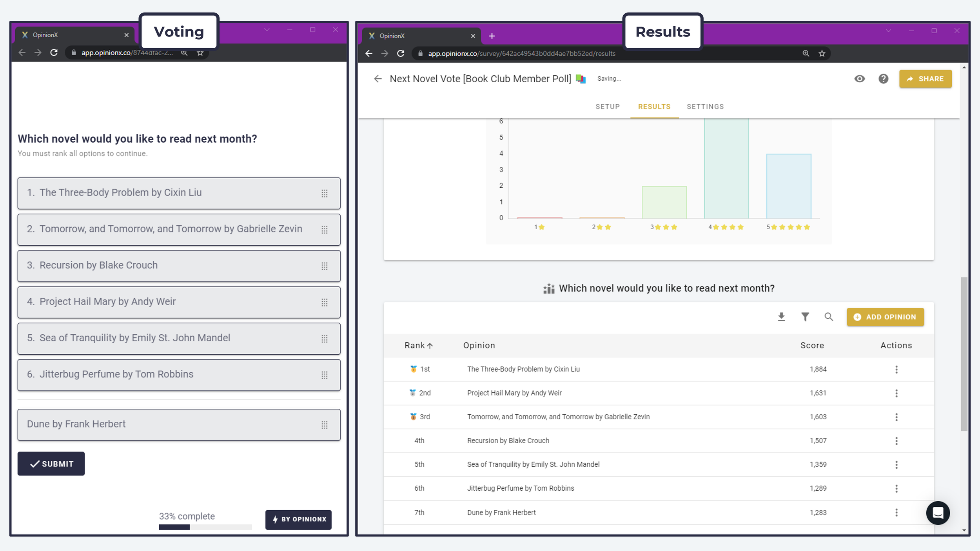Reload the Results browser page
The width and height of the screenshot is (980, 551).
click(x=401, y=53)
